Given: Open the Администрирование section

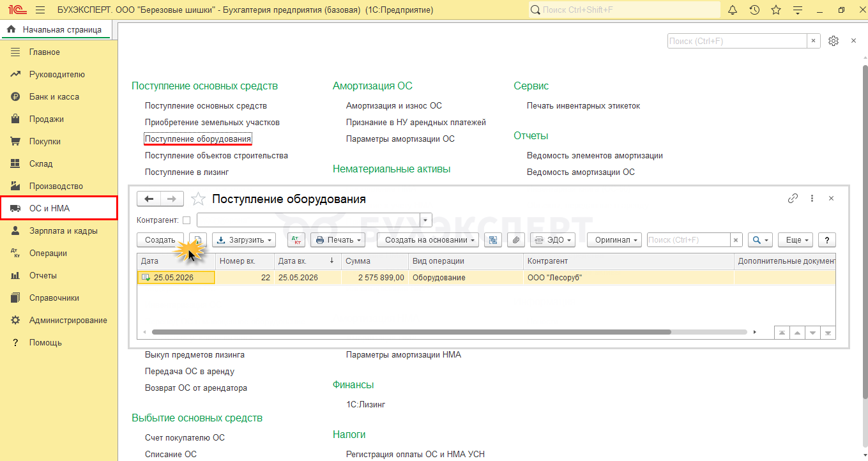Looking at the screenshot, I should 59,320.
